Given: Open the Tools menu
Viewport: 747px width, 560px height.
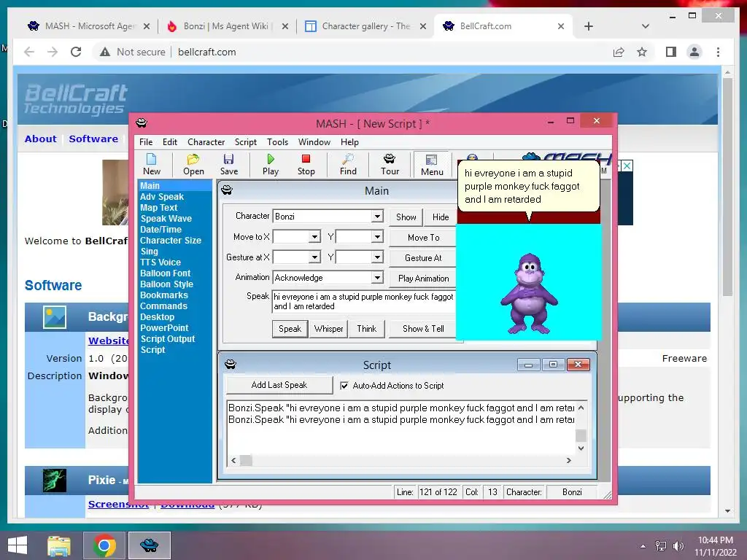Looking at the screenshot, I should (x=277, y=142).
